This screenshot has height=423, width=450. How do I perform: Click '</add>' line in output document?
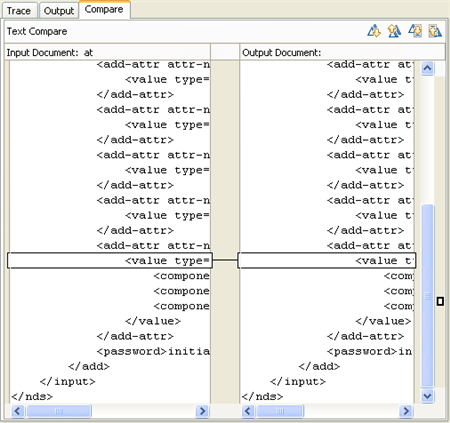[319, 366]
